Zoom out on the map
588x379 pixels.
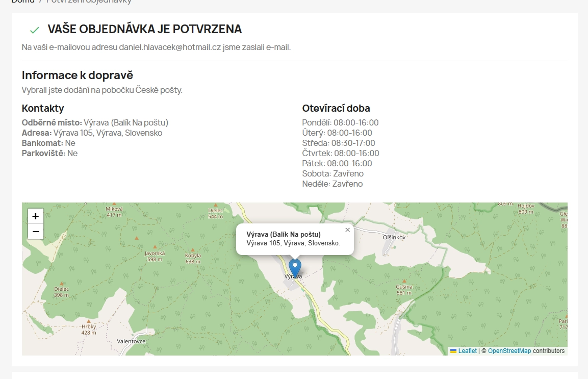click(35, 232)
